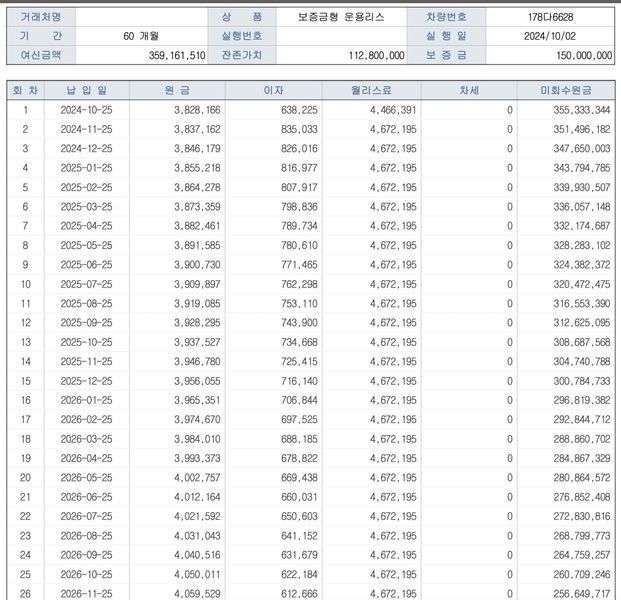The width and height of the screenshot is (621, 600).
Task: Click the 원금 column header
Action: tap(177, 90)
